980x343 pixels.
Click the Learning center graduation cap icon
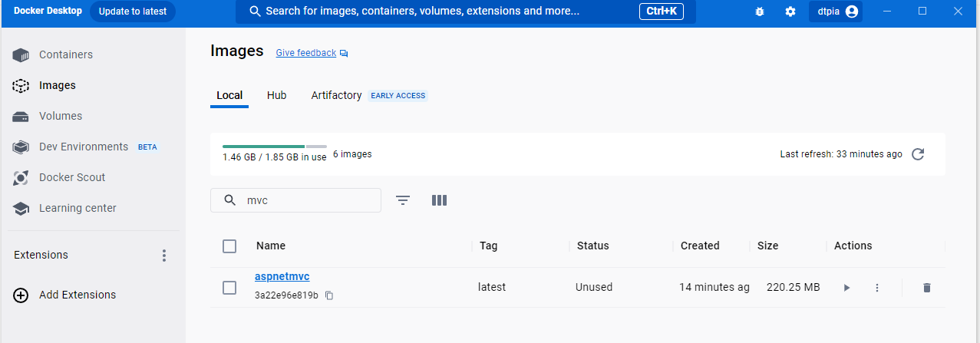21,209
